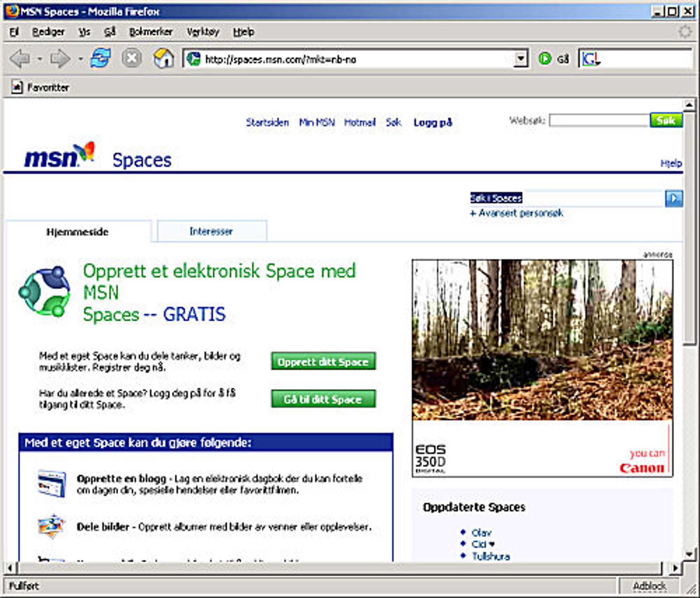
Task: Open the Fil menu
Action: [14, 32]
